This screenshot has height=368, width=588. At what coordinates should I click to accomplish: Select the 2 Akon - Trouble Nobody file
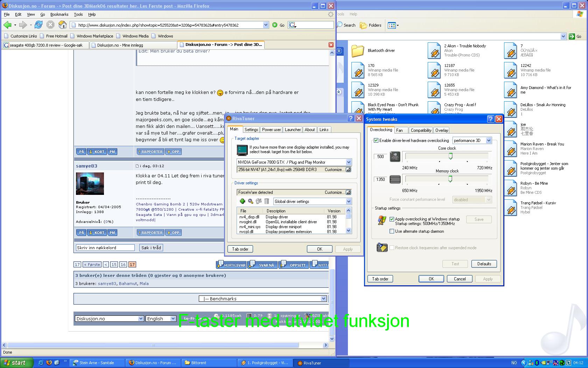[x=457, y=50]
